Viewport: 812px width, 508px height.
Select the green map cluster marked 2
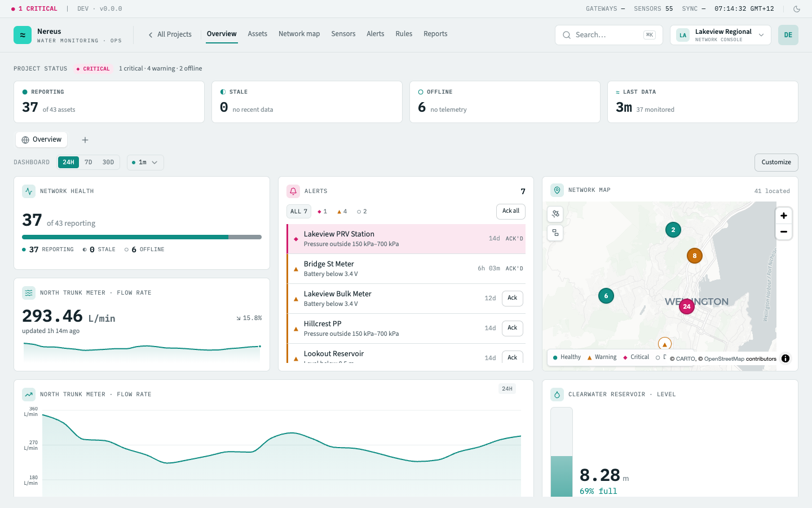[x=673, y=230]
